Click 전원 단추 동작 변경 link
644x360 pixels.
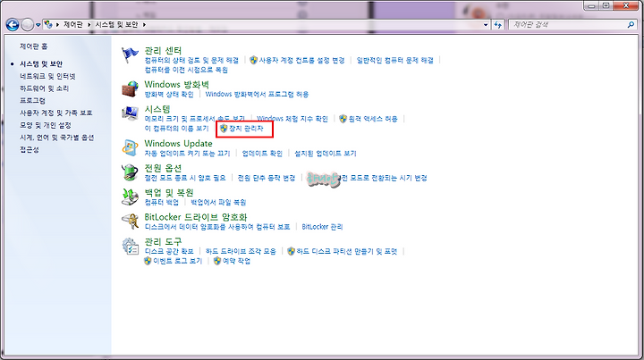point(267,178)
